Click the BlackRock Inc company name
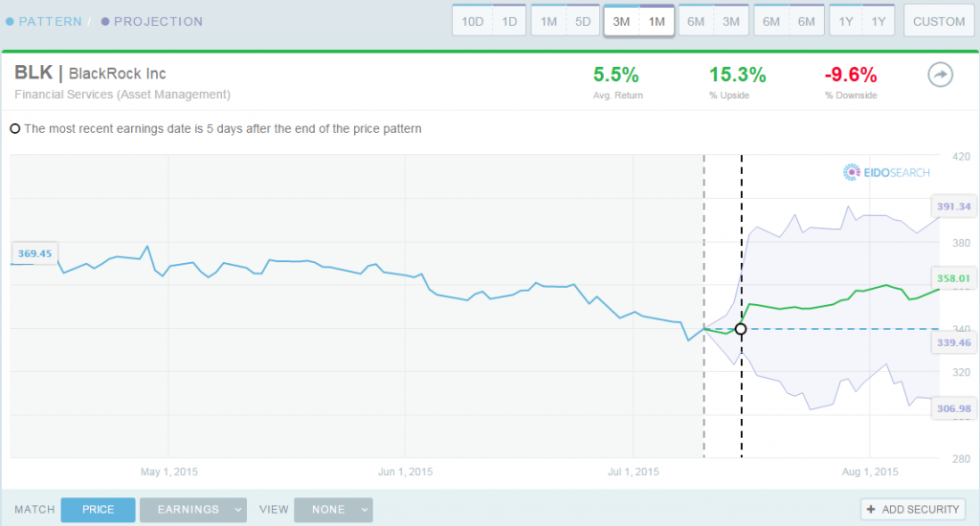 pyautogui.click(x=117, y=74)
